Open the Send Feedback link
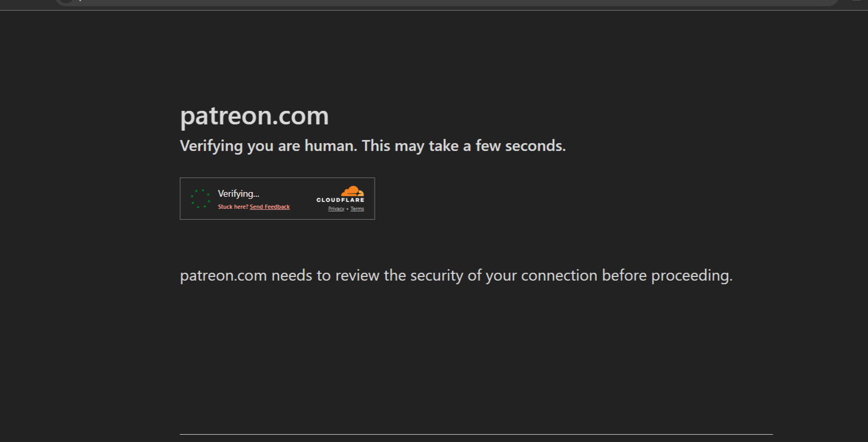The height and width of the screenshot is (442, 868). (x=270, y=207)
